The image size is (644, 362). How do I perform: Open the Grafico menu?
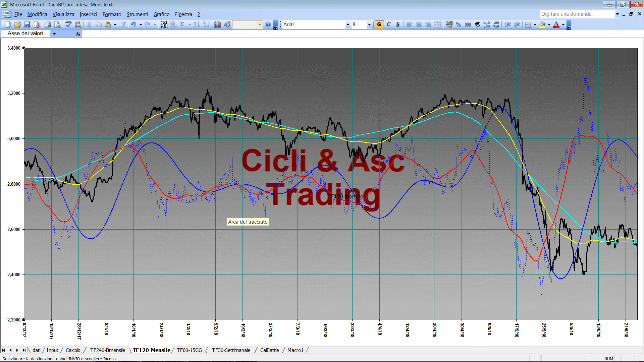[161, 14]
